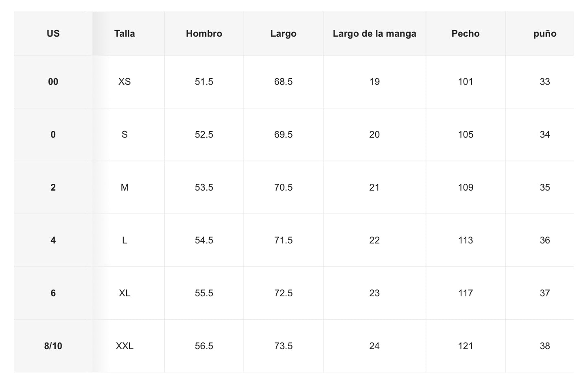Click the Largo column header

[x=283, y=34]
